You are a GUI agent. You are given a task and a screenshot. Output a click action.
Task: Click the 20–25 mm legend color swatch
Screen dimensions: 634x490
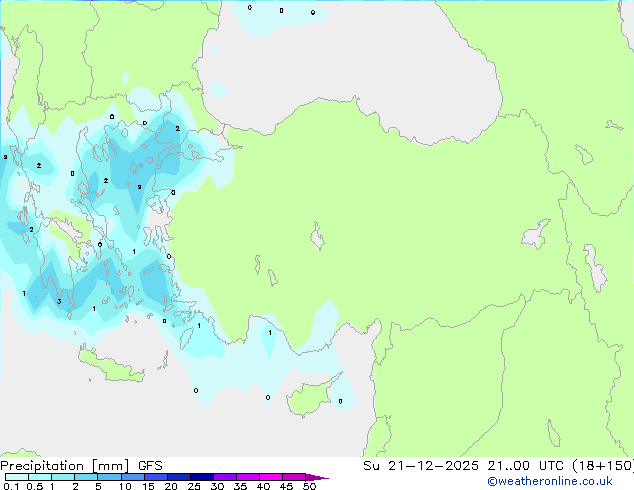179,477
